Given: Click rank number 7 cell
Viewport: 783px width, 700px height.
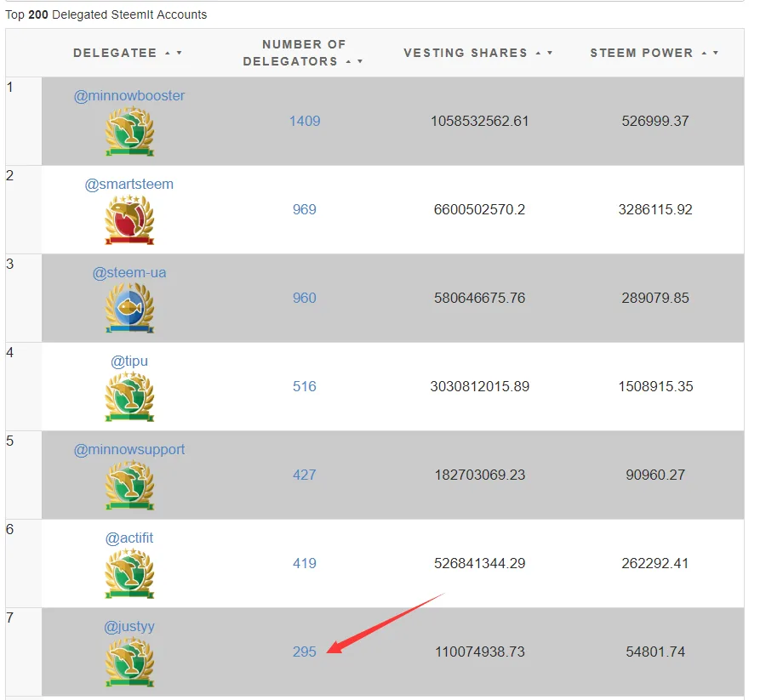Looking at the screenshot, I should coord(24,652).
